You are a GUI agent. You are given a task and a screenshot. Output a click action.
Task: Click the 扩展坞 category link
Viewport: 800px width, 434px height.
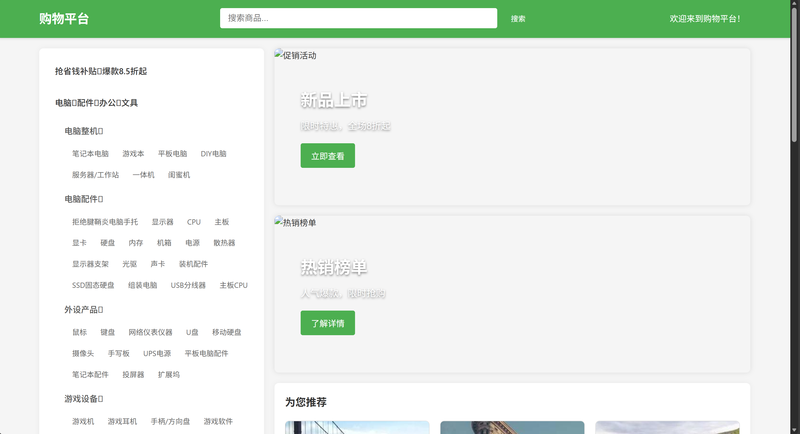click(x=169, y=375)
